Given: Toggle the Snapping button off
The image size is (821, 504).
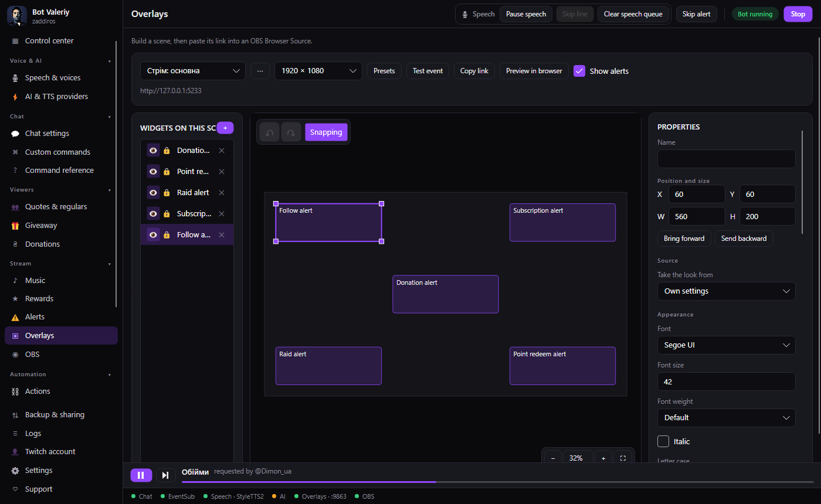Looking at the screenshot, I should click(326, 132).
